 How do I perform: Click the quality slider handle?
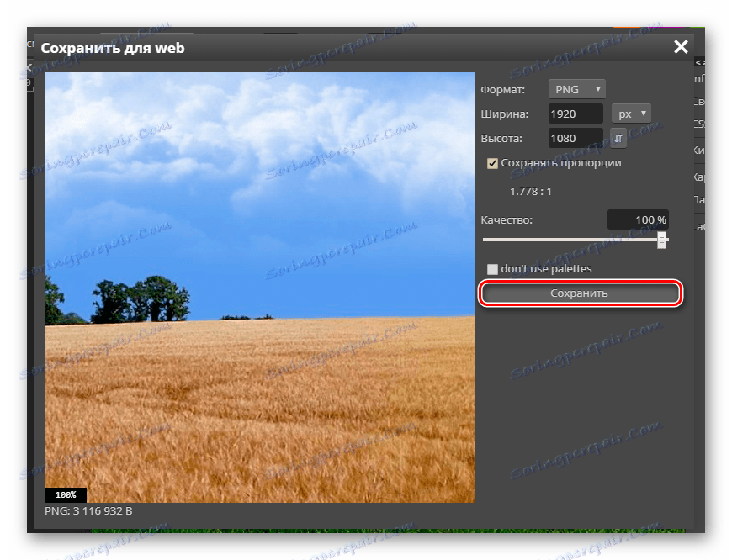[661, 240]
